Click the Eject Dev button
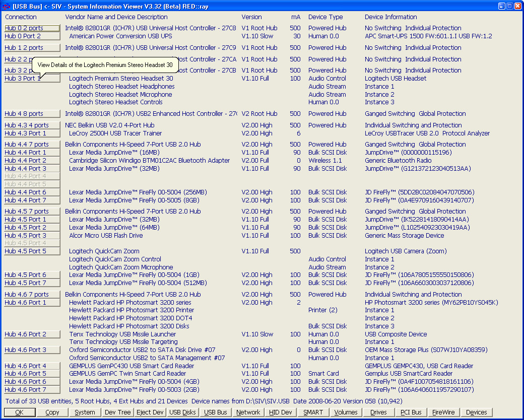The width and height of the screenshot is (524, 420). coord(150,412)
